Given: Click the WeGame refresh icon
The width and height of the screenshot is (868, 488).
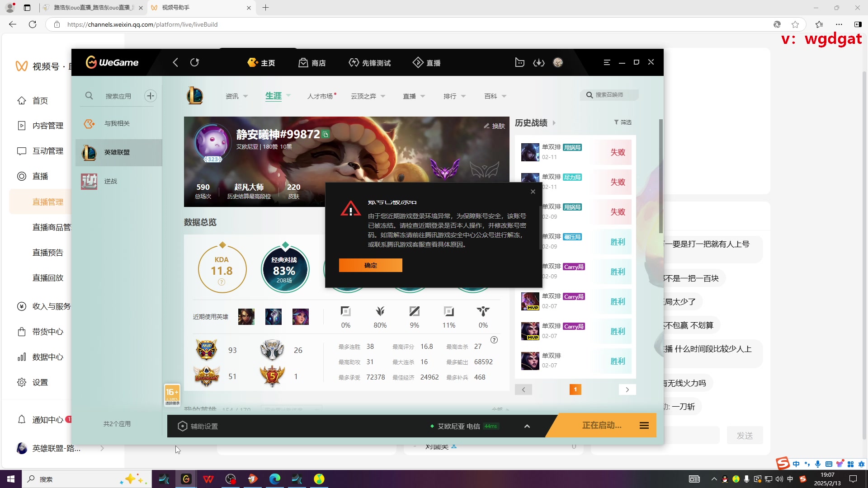Looking at the screenshot, I should (x=194, y=62).
